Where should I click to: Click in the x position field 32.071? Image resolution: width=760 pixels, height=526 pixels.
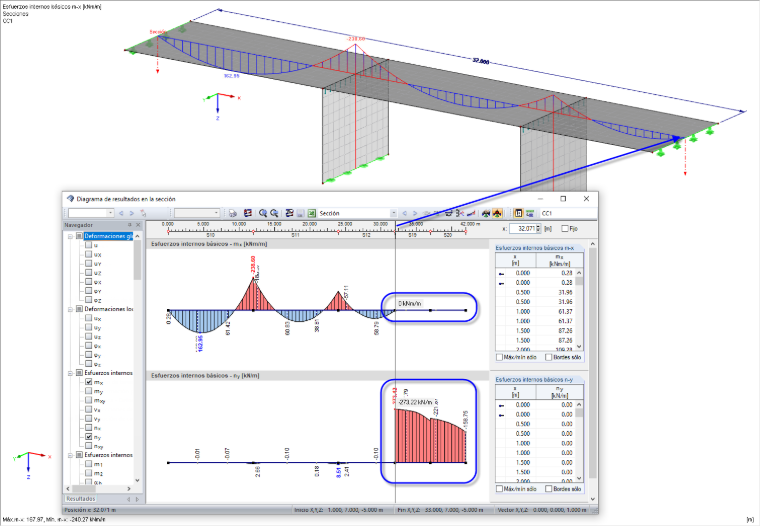[522, 228]
